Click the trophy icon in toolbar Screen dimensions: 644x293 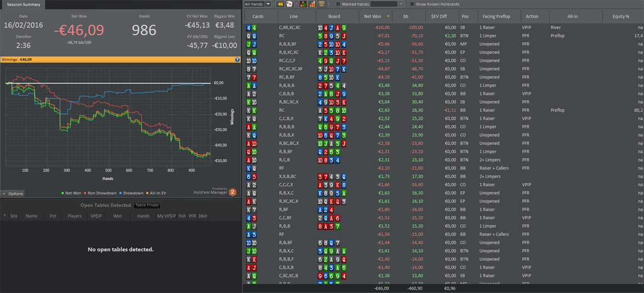point(321,4)
